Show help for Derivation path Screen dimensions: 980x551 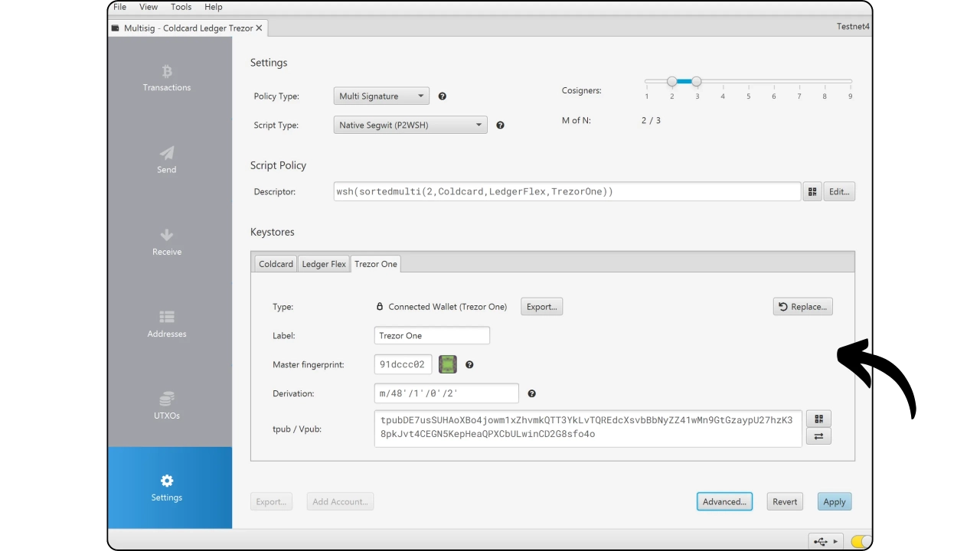point(531,394)
